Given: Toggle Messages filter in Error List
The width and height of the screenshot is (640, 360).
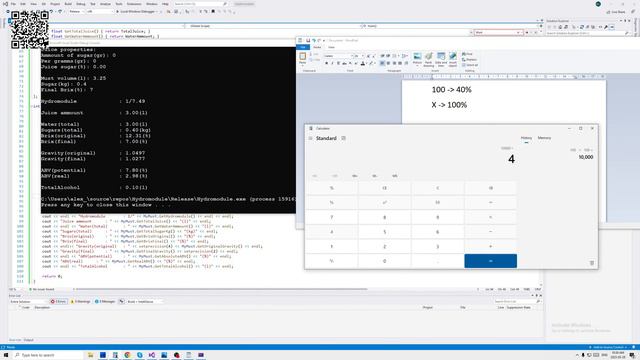Looking at the screenshot, I should [105, 302].
